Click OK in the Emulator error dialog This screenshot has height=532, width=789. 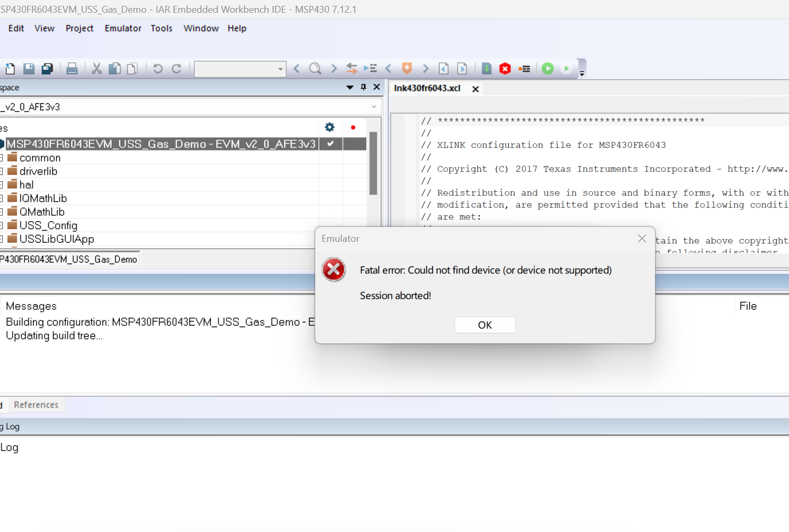pos(485,325)
